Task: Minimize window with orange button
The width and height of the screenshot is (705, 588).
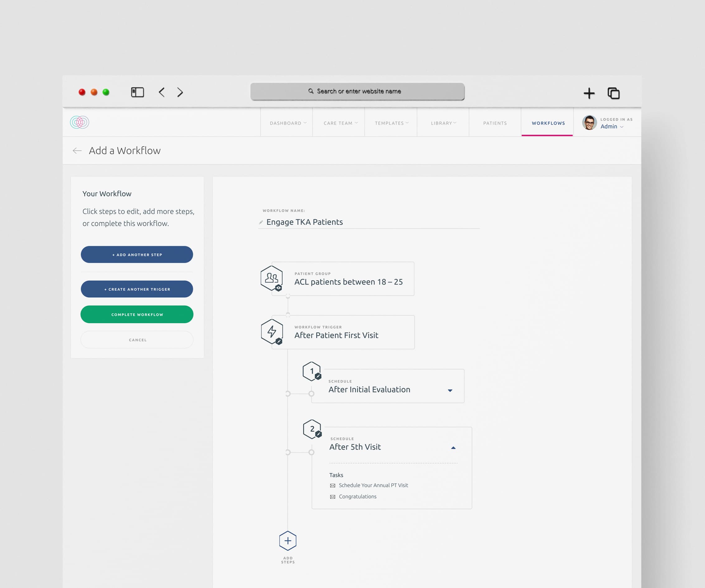Action: pos(94,92)
